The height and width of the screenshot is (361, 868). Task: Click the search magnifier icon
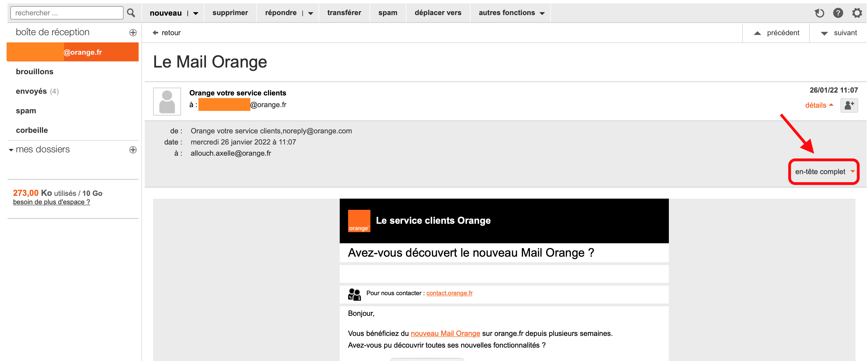(131, 13)
